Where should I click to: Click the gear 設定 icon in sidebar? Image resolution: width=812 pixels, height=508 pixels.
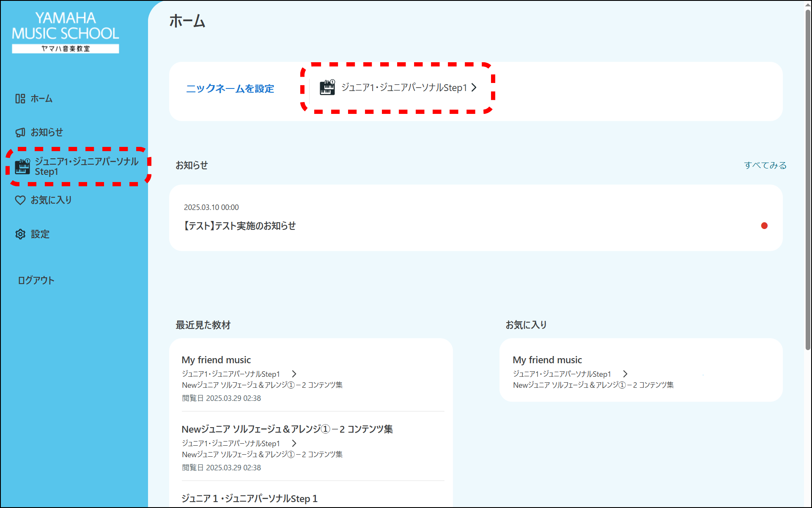click(20, 234)
